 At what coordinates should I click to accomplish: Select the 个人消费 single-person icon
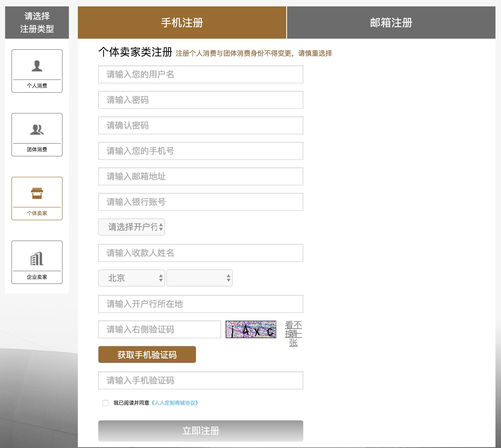[37, 66]
